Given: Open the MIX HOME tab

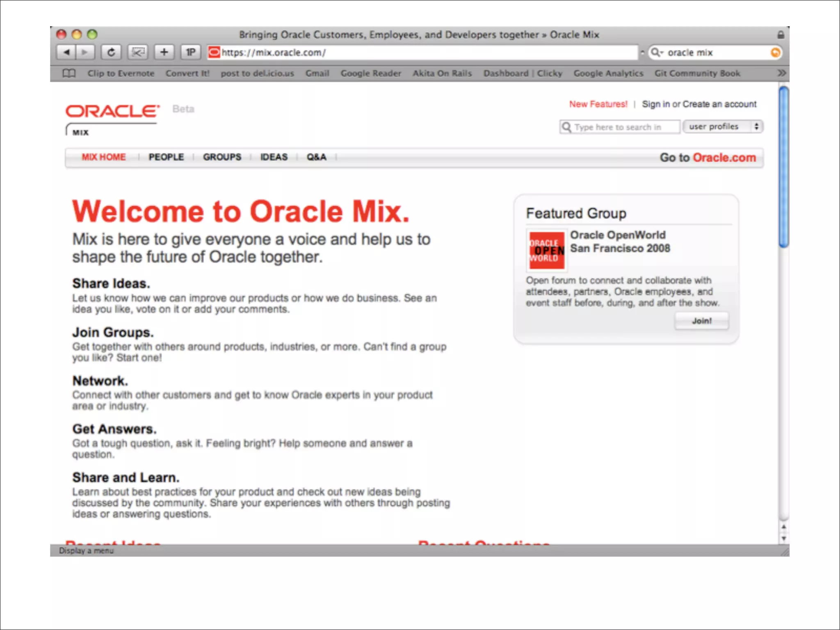Looking at the screenshot, I should point(104,157).
